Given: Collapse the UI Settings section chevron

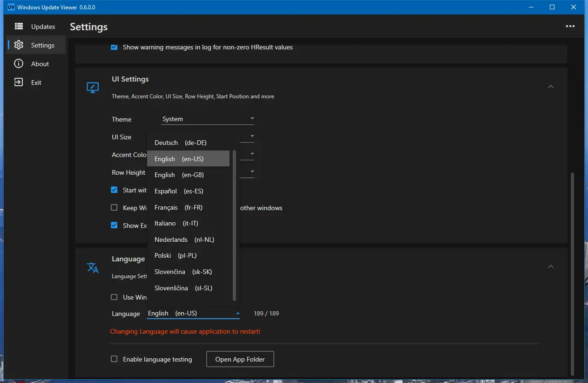Looking at the screenshot, I should coord(551,87).
